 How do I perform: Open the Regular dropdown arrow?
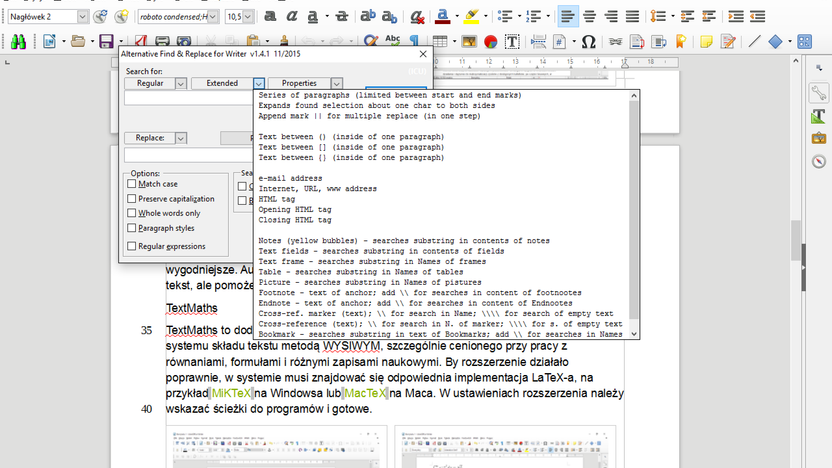[180, 84]
